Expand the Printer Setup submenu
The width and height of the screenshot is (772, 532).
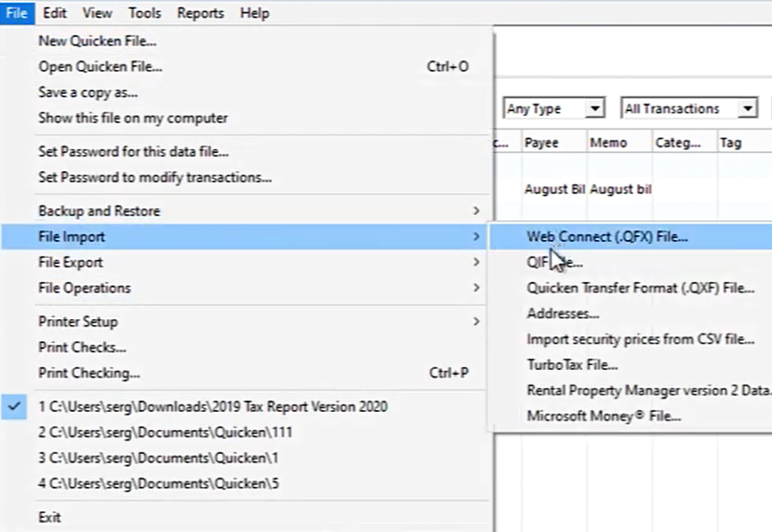click(245, 322)
